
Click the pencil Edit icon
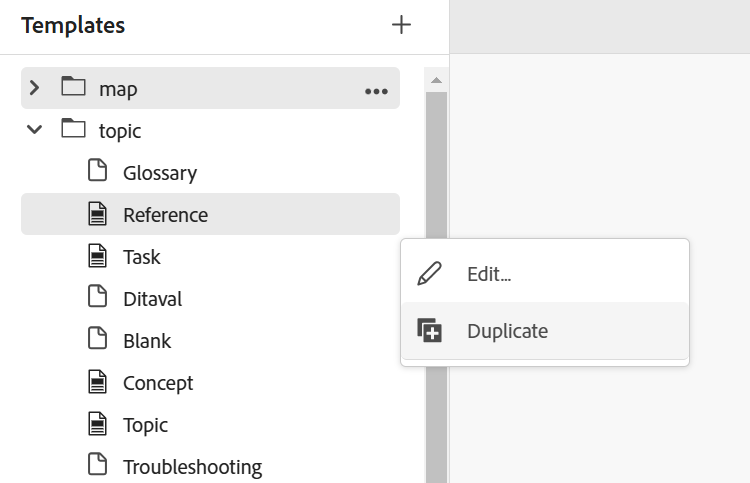429,274
